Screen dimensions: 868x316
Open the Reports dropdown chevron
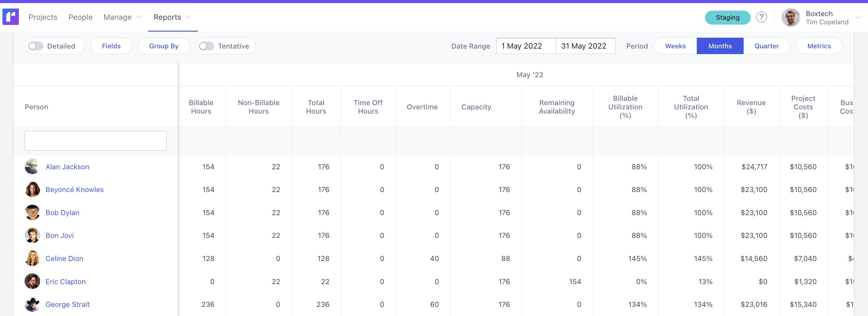click(x=188, y=17)
